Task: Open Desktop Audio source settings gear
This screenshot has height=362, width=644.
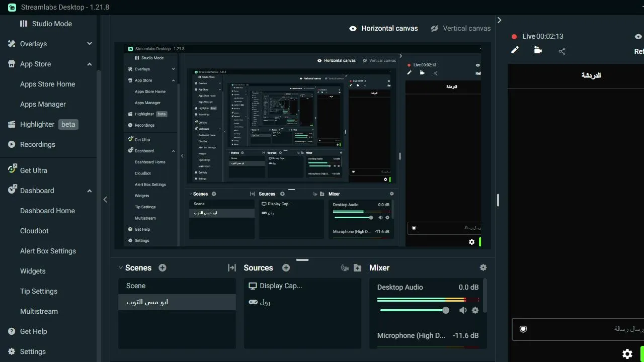Action: [475, 310]
